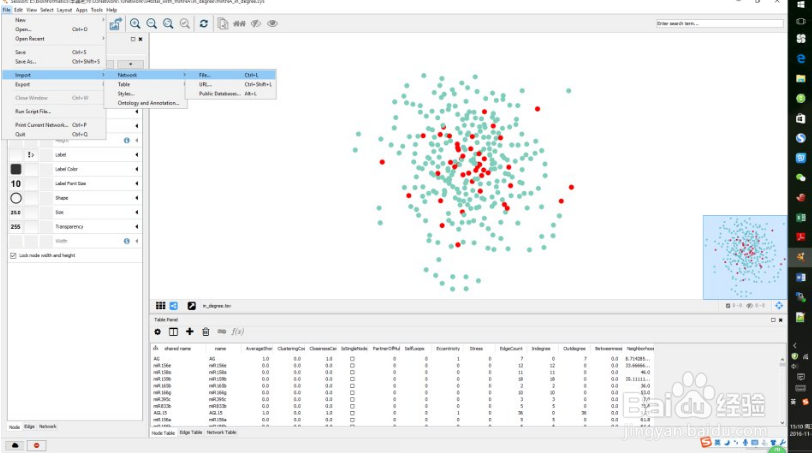The height and width of the screenshot is (459, 812).
Task: Open Table Panel gear settings
Action: coord(157,332)
